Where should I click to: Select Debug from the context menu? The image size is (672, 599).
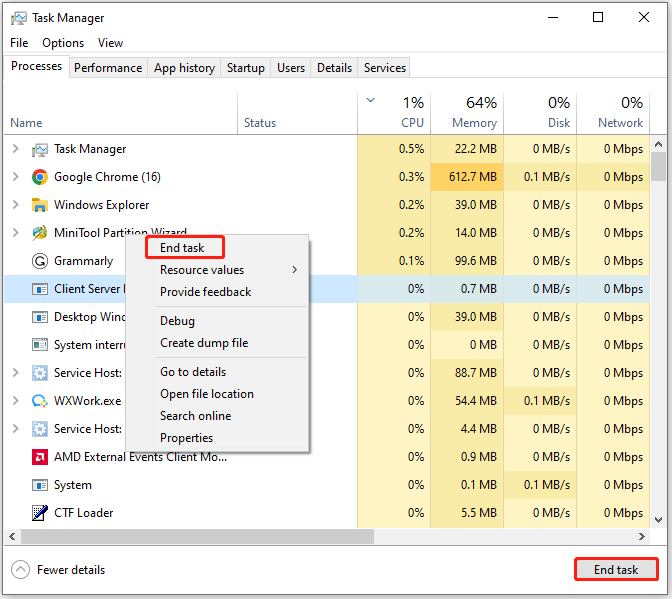[177, 321]
